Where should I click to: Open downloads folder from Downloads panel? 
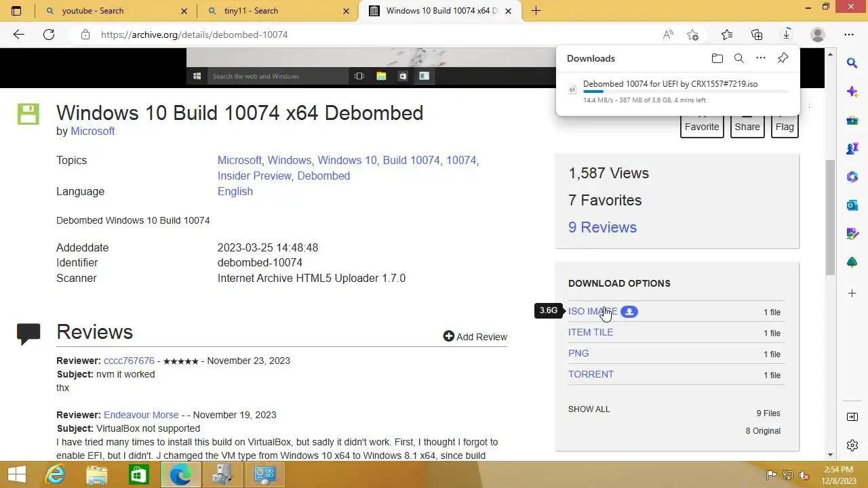point(717,58)
